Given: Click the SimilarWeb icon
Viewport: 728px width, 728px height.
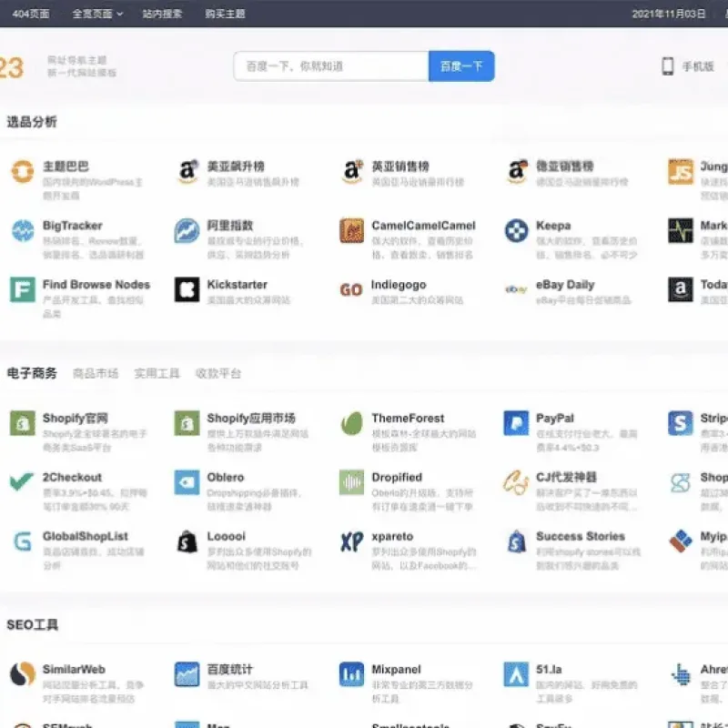Looking at the screenshot, I should (x=22, y=674).
